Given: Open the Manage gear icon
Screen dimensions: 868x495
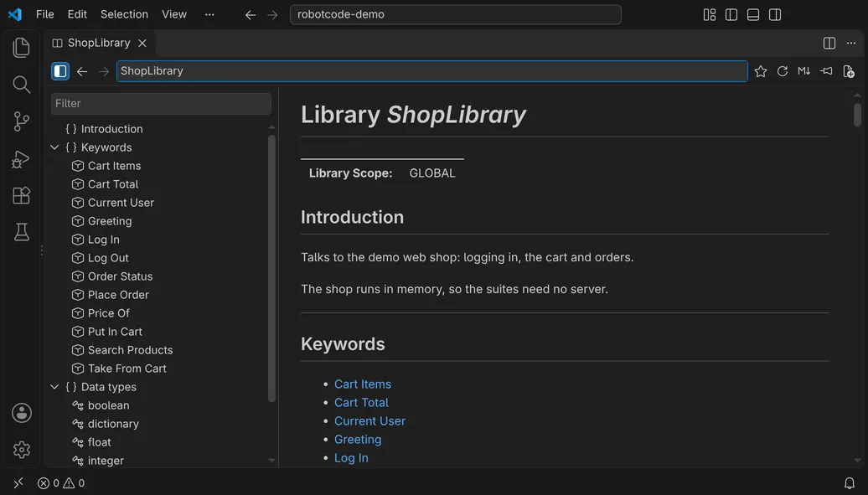Looking at the screenshot, I should pyautogui.click(x=22, y=450).
